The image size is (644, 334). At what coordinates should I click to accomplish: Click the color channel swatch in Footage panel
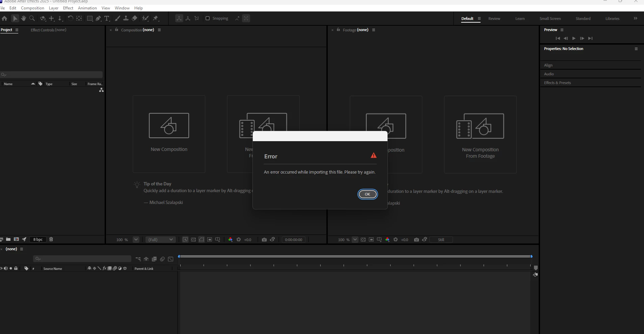[387, 240]
